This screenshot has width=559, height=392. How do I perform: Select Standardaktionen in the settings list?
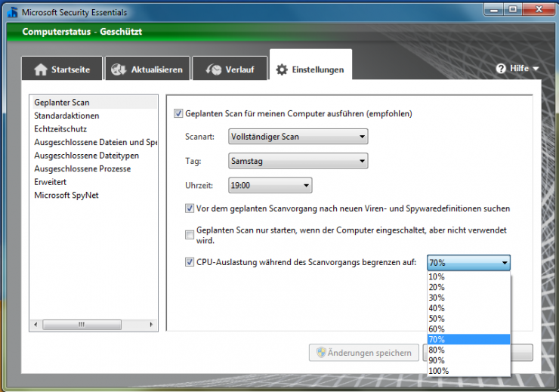[x=94, y=116]
